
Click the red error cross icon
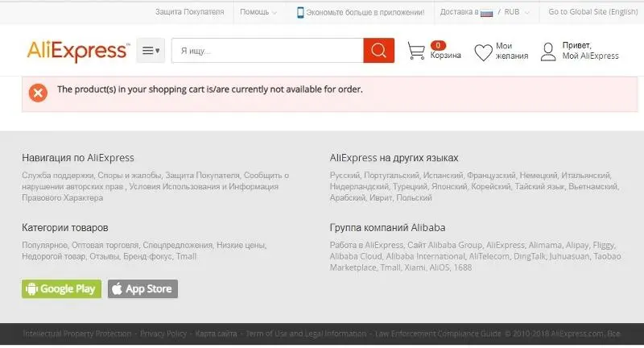(38, 93)
